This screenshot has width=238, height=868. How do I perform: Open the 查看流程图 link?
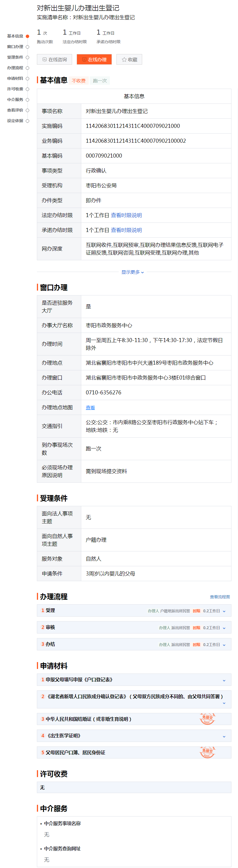point(220,597)
